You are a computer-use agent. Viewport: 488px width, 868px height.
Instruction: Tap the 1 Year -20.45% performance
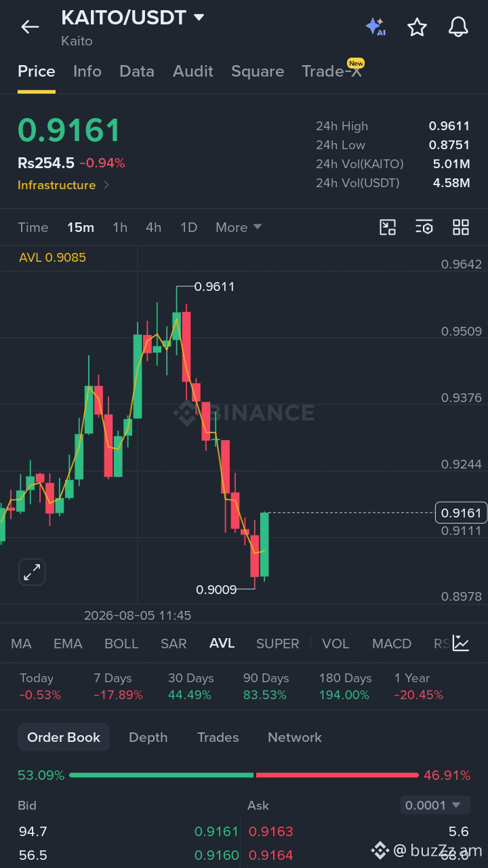(419, 686)
